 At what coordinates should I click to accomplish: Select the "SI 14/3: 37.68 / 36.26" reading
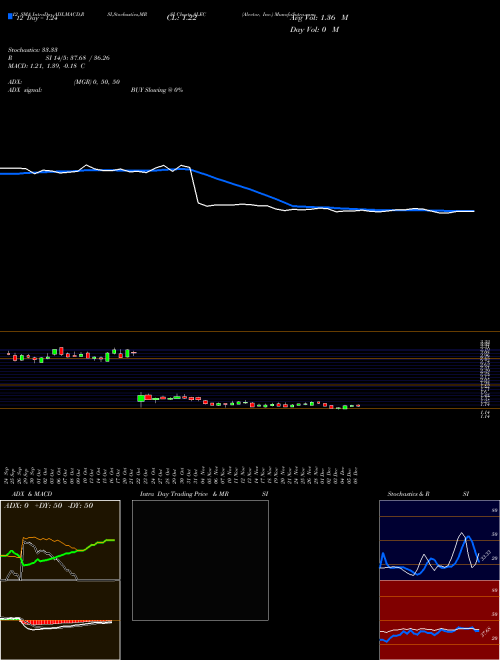tap(78, 58)
